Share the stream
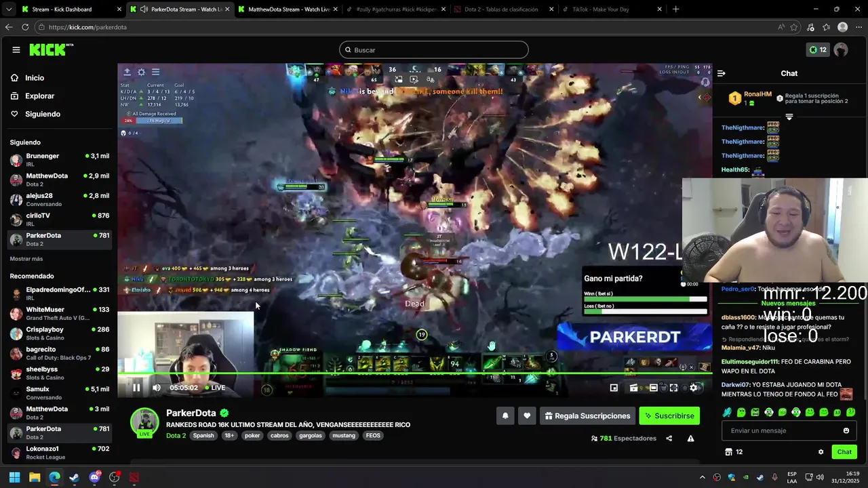Viewport: 868px width, 488px height. click(x=669, y=439)
